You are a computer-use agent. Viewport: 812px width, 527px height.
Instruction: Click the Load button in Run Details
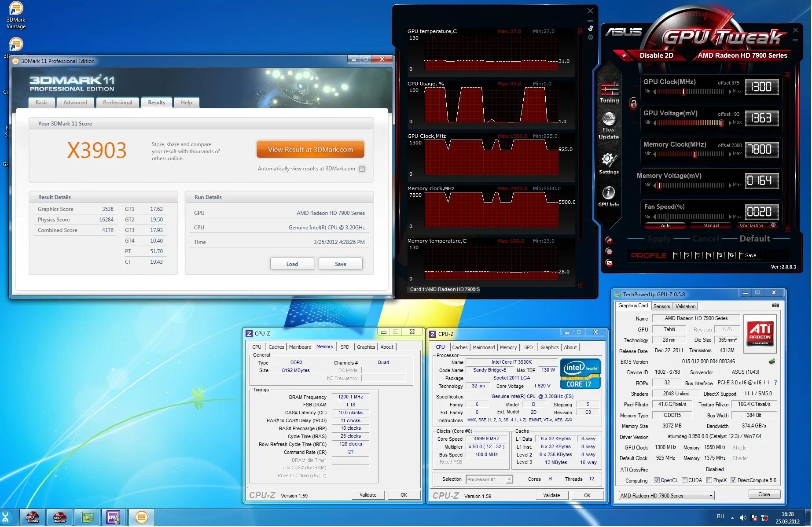pos(292,264)
